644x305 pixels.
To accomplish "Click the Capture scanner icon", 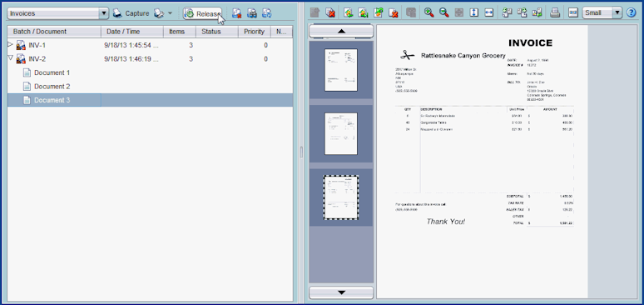I will 117,13.
